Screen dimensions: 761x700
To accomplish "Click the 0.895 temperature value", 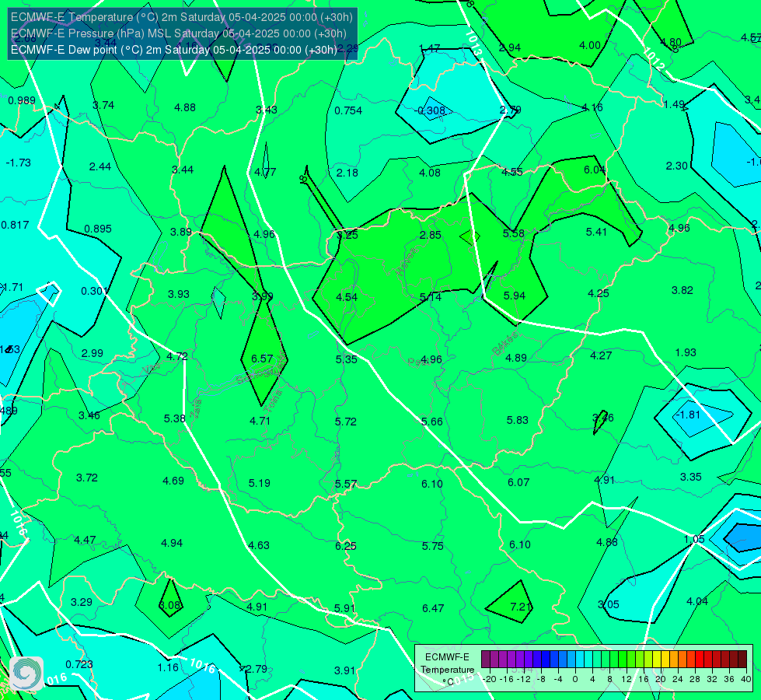I will point(98,229).
